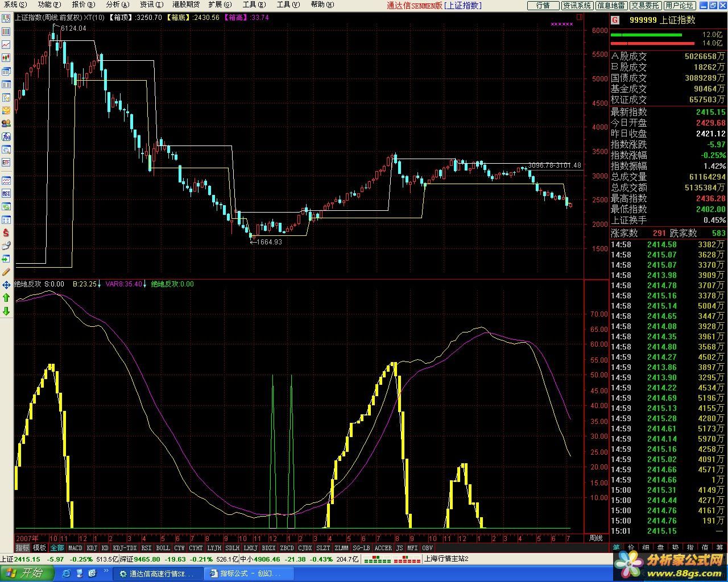Switch to 指标公式 taskbar window
Screen dimensions: 728x582
tap(248, 574)
